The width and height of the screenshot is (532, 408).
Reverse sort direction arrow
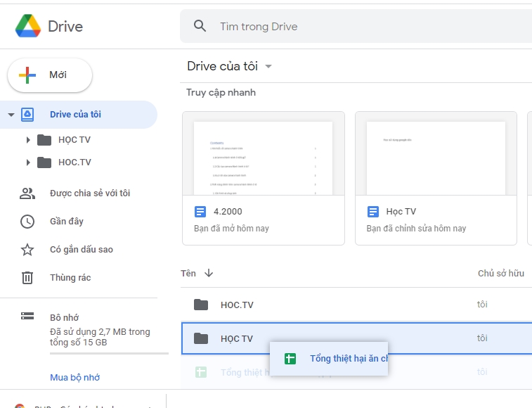[209, 273]
